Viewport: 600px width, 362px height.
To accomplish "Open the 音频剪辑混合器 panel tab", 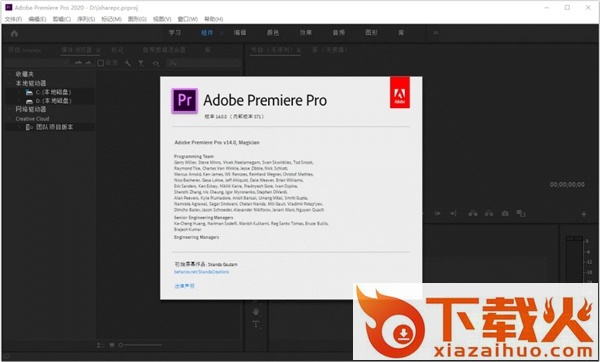I will pos(164,50).
